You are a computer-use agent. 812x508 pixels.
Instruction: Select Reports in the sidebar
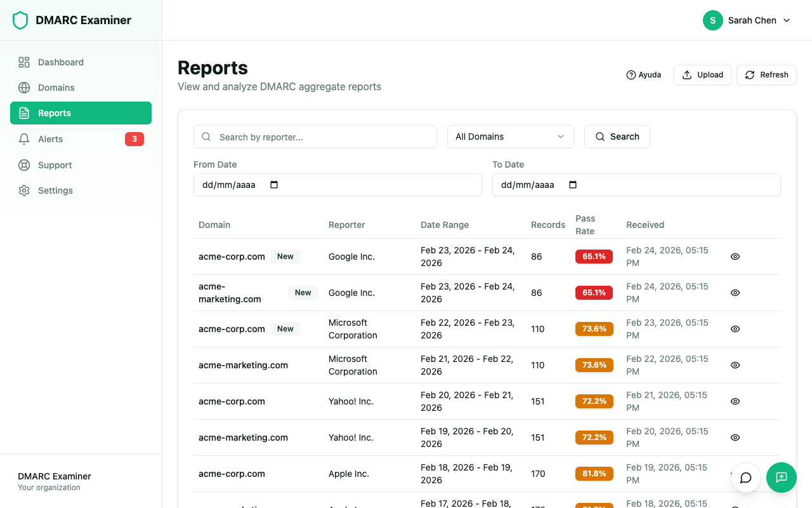[x=81, y=113]
